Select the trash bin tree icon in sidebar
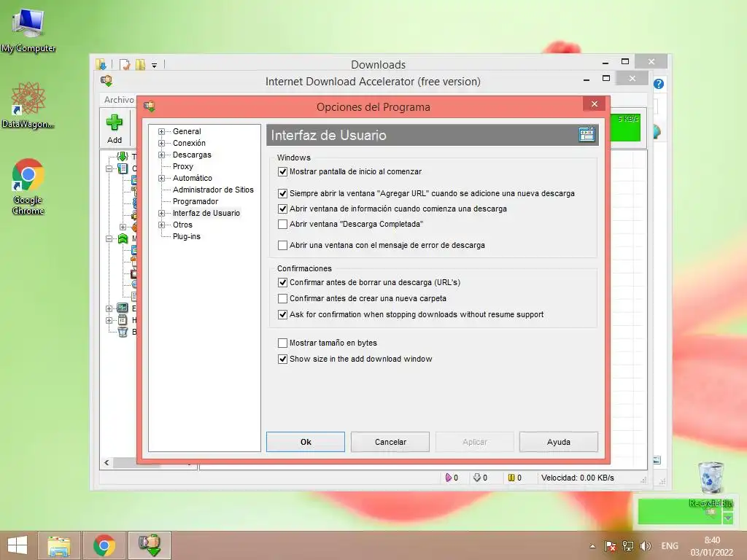Viewport: 747px width, 560px height. (x=123, y=332)
